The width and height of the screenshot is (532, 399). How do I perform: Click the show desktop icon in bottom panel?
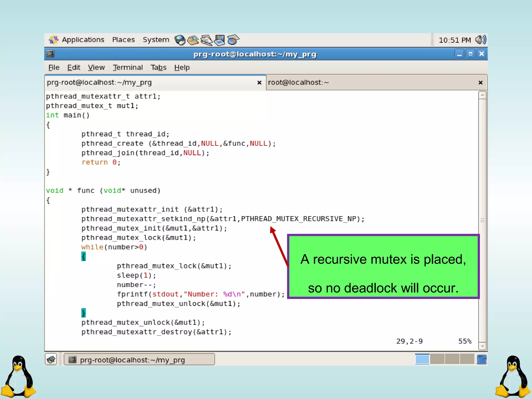(x=51, y=360)
